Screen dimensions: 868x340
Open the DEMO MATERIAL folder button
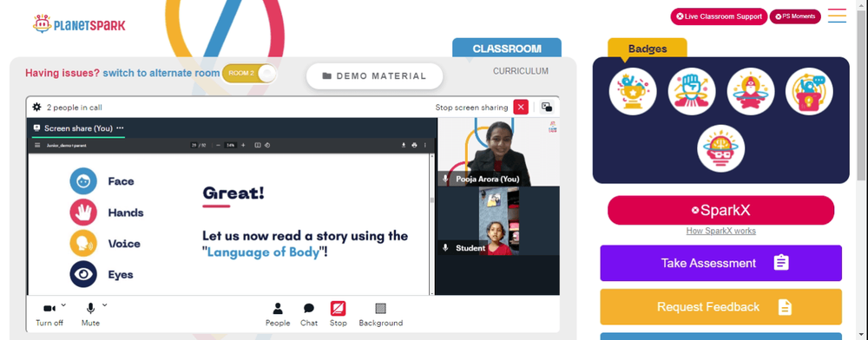click(x=374, y=76)
